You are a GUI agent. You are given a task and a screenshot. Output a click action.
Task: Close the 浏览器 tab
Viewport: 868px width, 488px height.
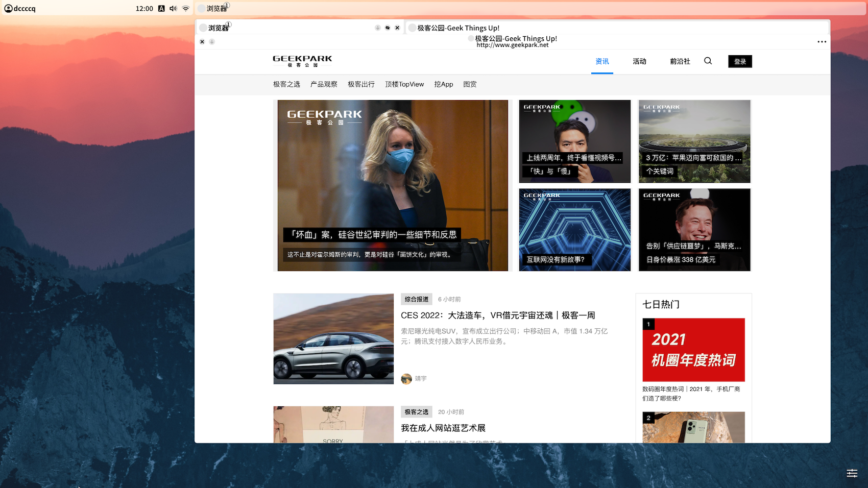[x=397, y=28]
